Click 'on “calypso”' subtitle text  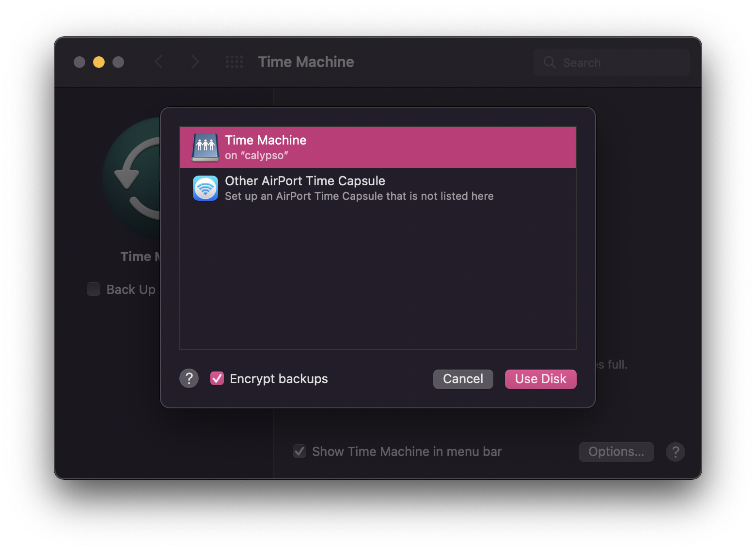coord(256,156)
